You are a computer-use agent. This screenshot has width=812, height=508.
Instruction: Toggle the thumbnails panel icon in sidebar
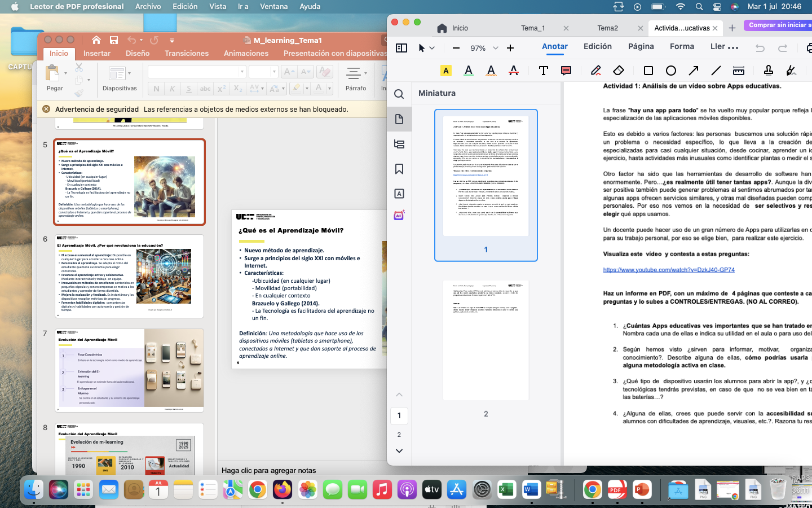click(399, 119)
